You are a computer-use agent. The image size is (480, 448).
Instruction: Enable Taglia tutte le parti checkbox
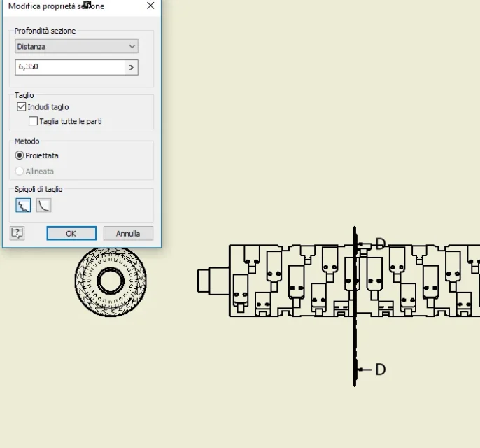tap(33, 121)
